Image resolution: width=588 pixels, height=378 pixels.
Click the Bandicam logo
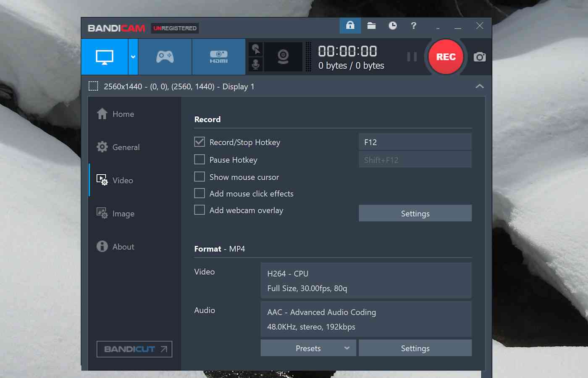(116, 28)
